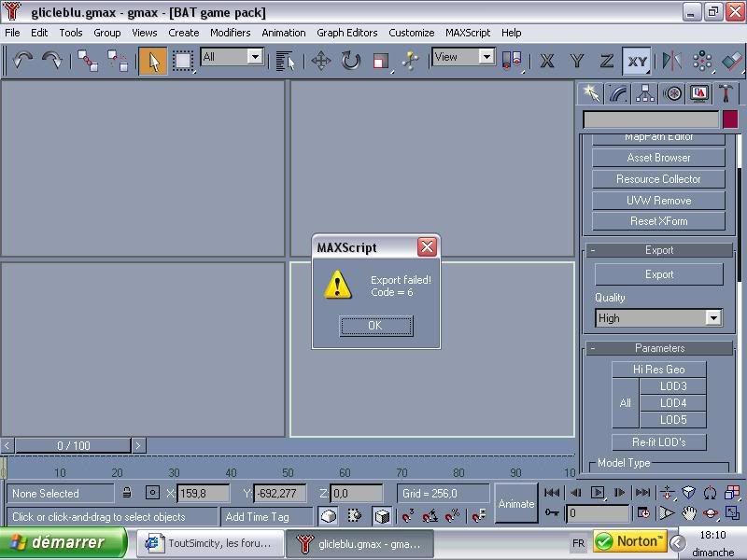Viewport: 747px width, 560px height.
Task: Toggle the XY plane constraint
Action: pyautogui.click(x=637, y=61)
